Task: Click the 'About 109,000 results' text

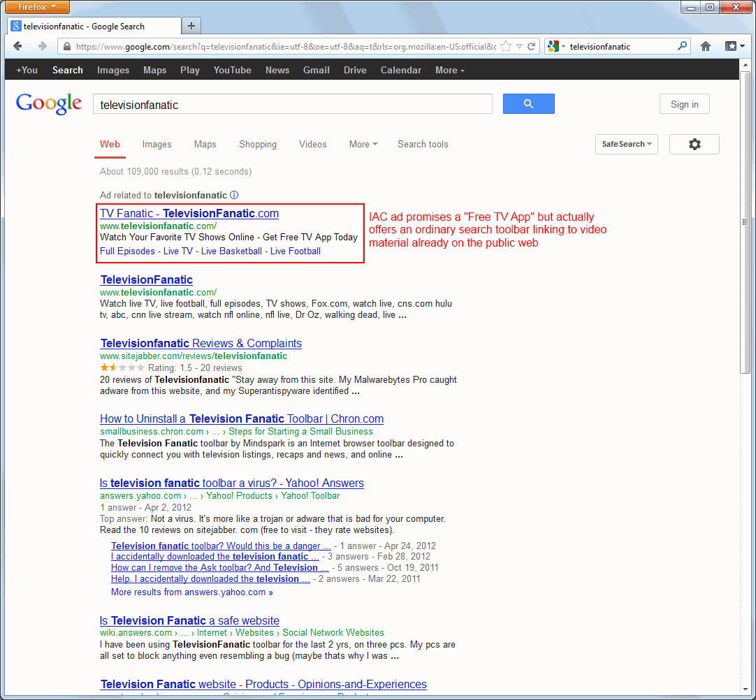Action: (175, 172)
